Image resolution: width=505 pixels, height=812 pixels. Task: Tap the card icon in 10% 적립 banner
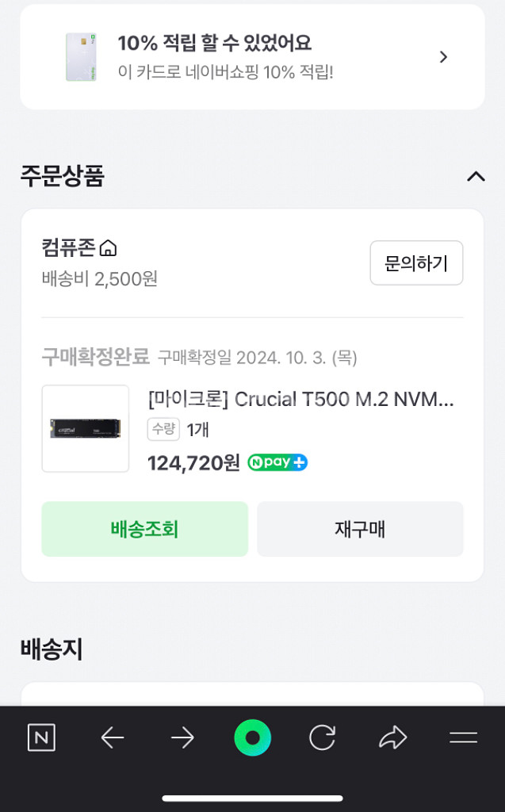(81, 56)
